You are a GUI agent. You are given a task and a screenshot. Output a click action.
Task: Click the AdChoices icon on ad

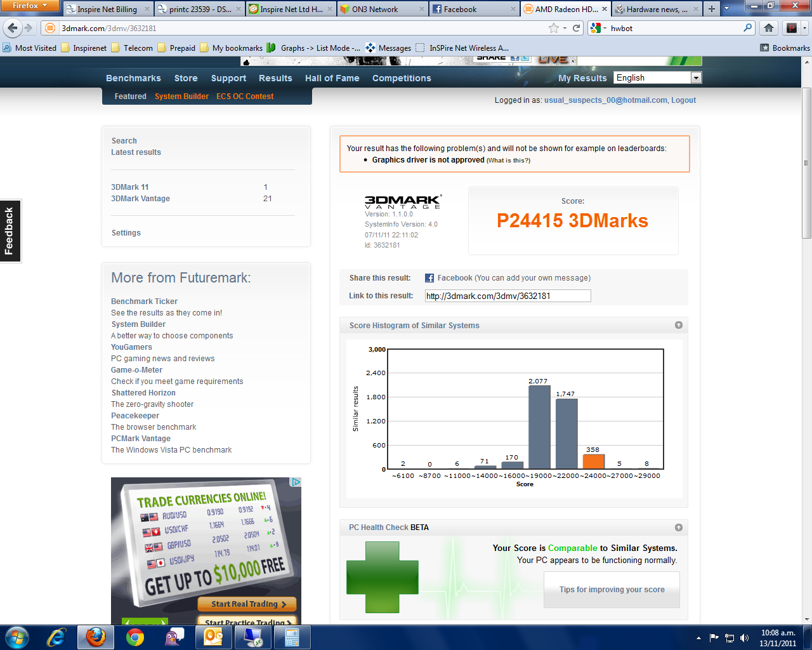tap(296, 482)
